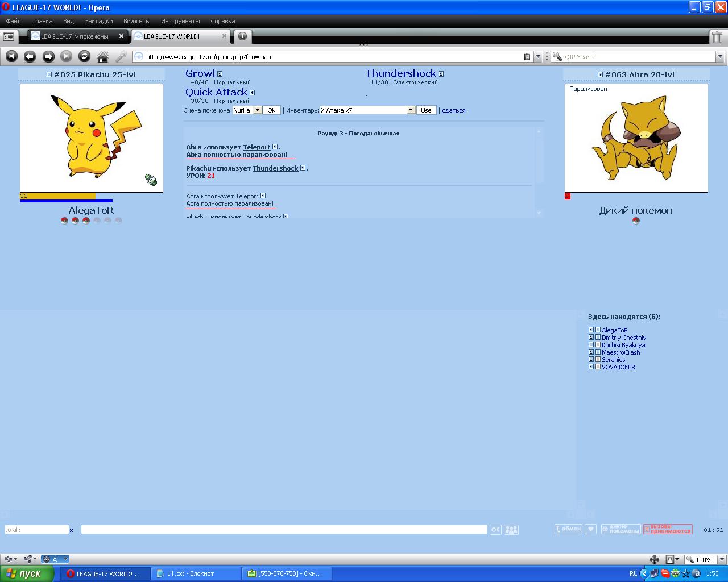Click the password wand icon
728x582 pixels.
click(x=121, y=56)
